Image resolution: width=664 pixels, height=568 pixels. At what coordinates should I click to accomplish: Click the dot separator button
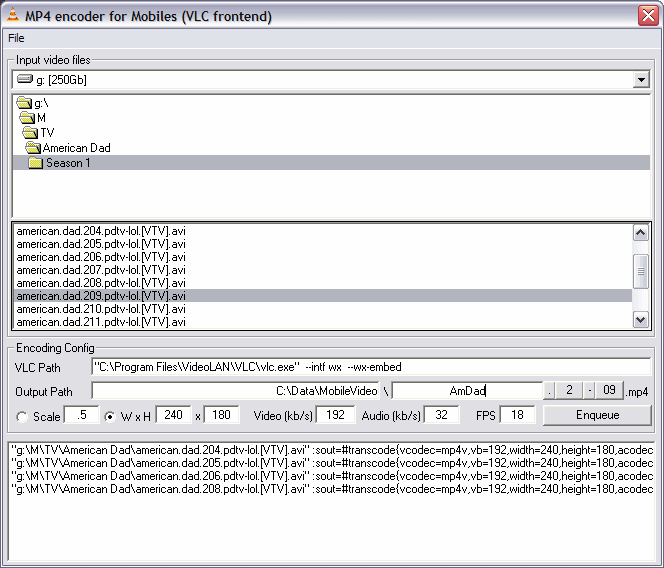(x=550, y=390)
